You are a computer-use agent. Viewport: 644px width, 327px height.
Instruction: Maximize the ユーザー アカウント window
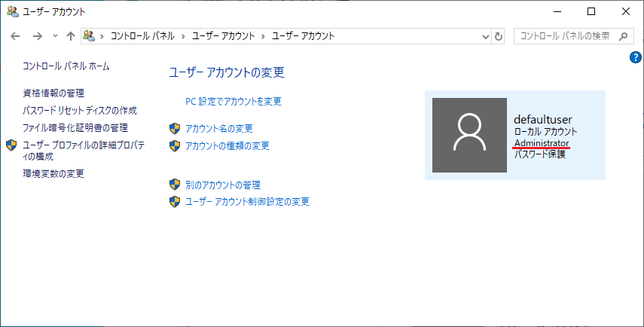click(591, 11)
